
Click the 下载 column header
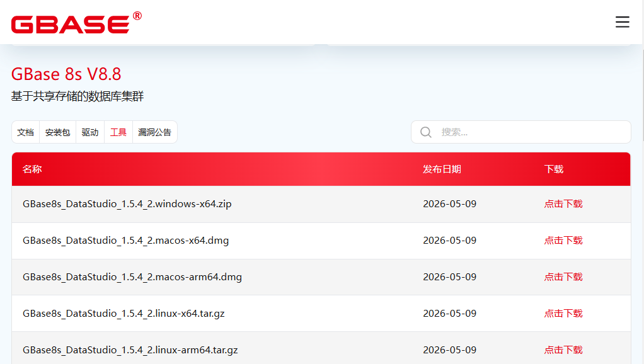click(x=554, y=169)
